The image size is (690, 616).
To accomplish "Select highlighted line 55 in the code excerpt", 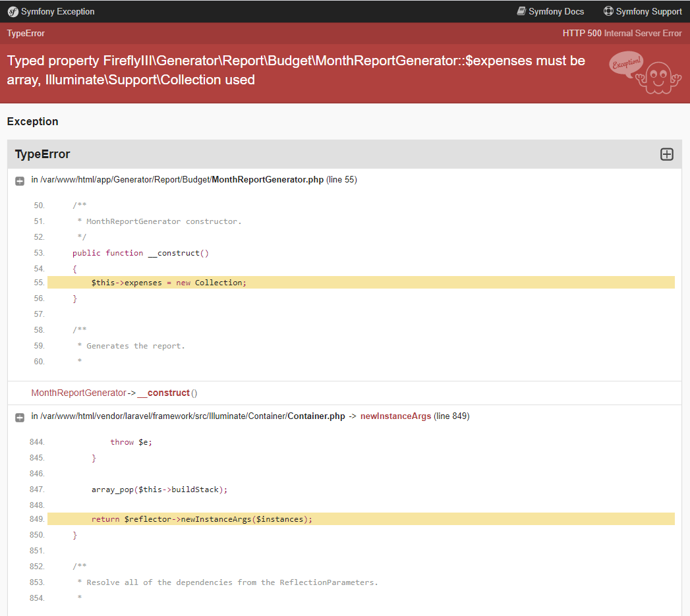I will pyautogui.click(x=165, y=282).
